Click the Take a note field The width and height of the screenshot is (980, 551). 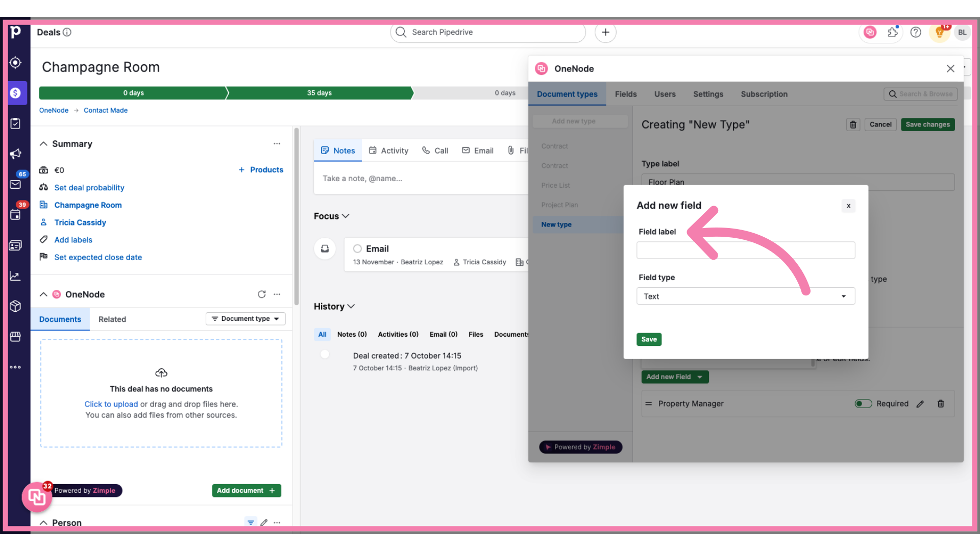click(421, 179)
